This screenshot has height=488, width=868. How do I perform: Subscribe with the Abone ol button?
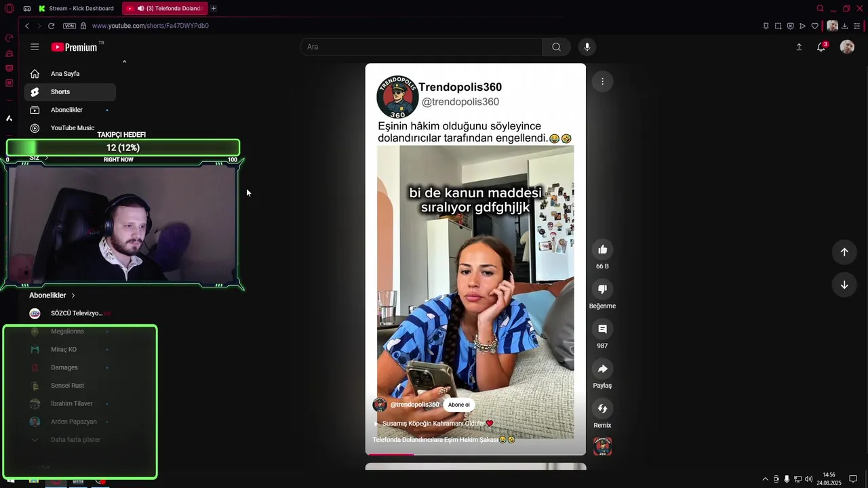(459, 405)
